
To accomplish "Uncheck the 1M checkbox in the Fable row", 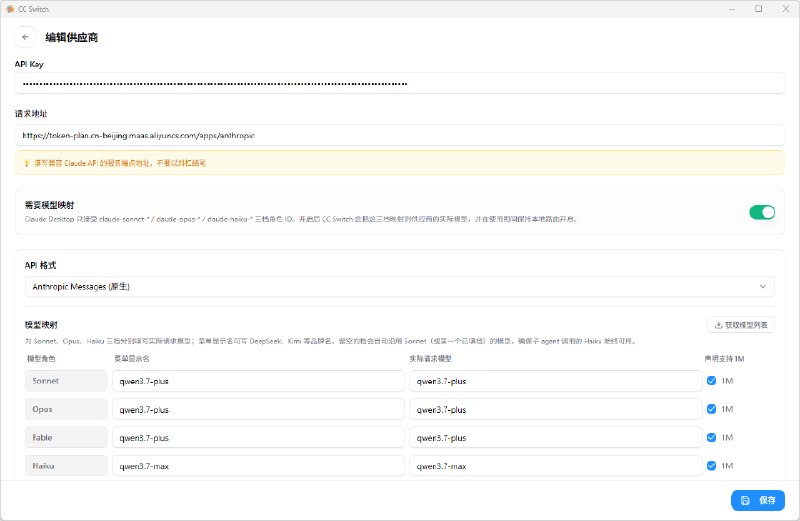I will click(x=711, y=437).
